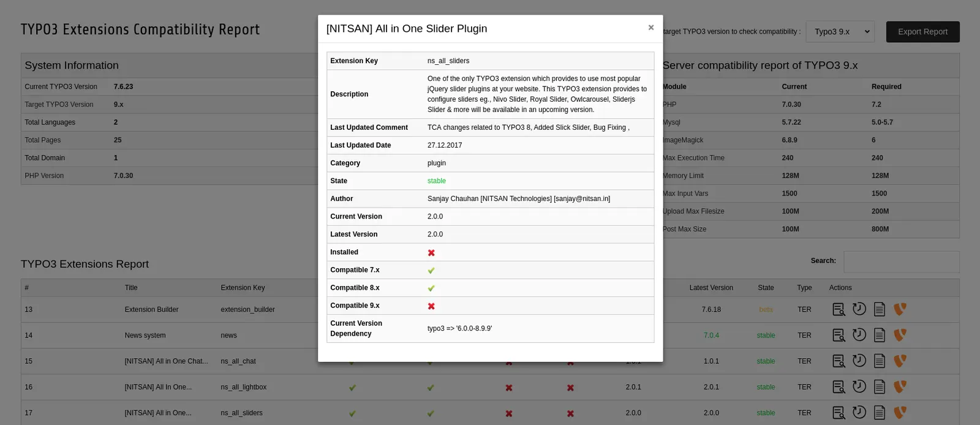The image size is (980, 425).
Task: Click clock icon for ns_all_lightbox row
Action: pyautogui.click(x=859, y=387)
